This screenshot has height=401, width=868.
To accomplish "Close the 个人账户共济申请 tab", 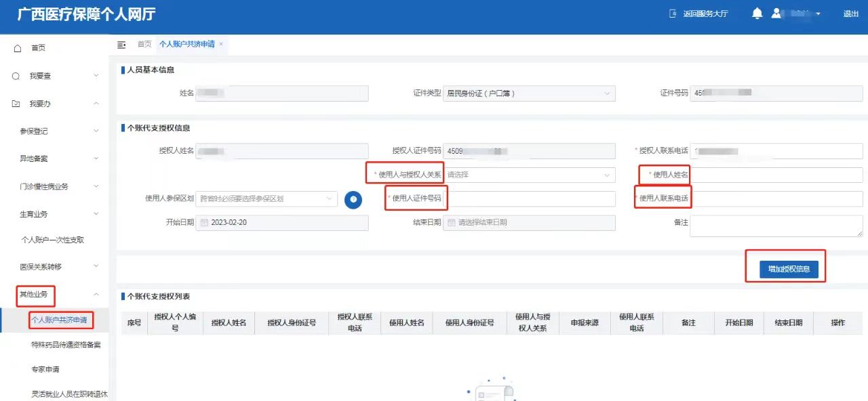I will 221,44.
